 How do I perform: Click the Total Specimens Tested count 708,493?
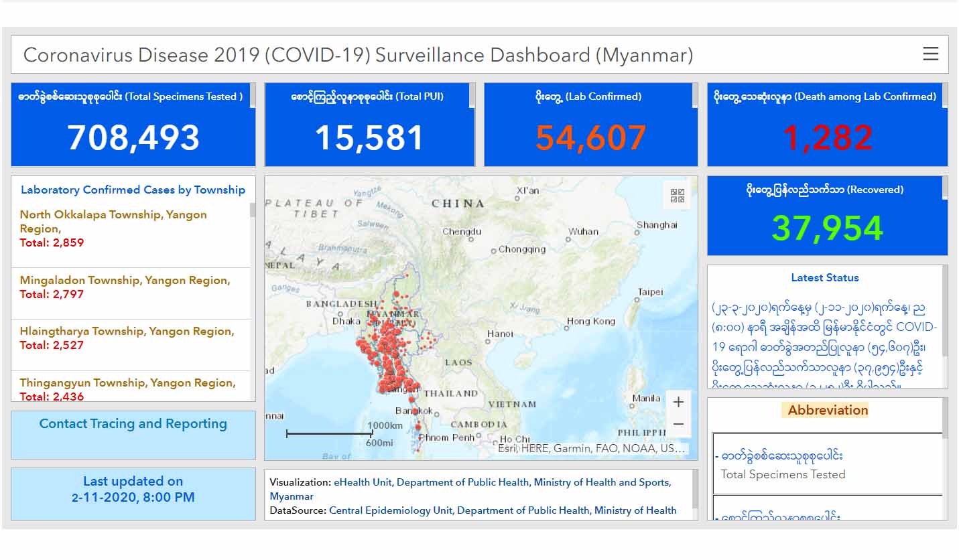[x=133, y=137]
